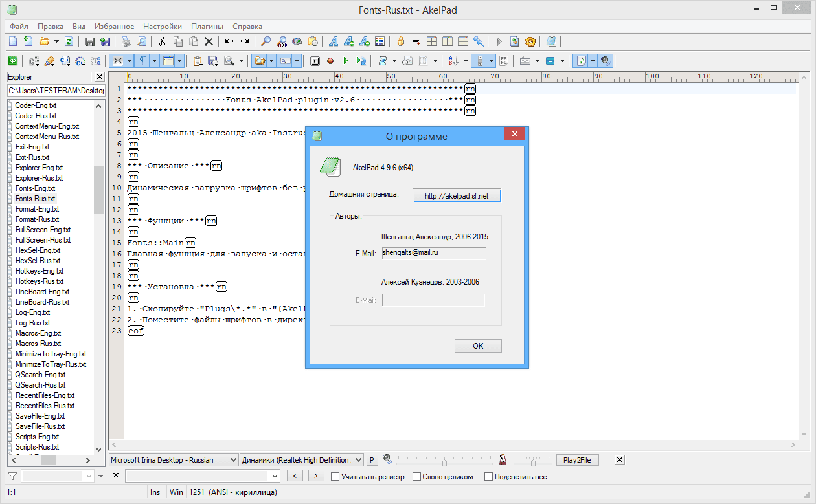Click the http://akelpad.sf.net homepage button

point(456,195)
